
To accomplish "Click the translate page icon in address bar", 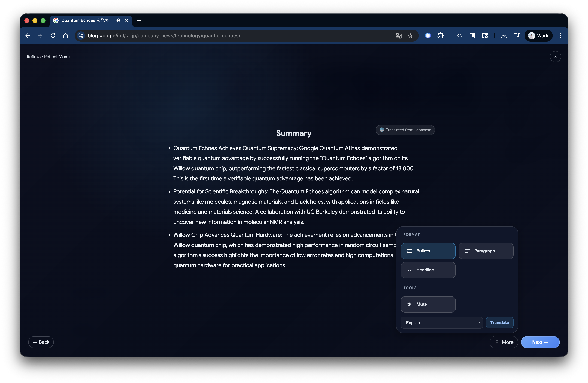I will click(x=399, y=36).
